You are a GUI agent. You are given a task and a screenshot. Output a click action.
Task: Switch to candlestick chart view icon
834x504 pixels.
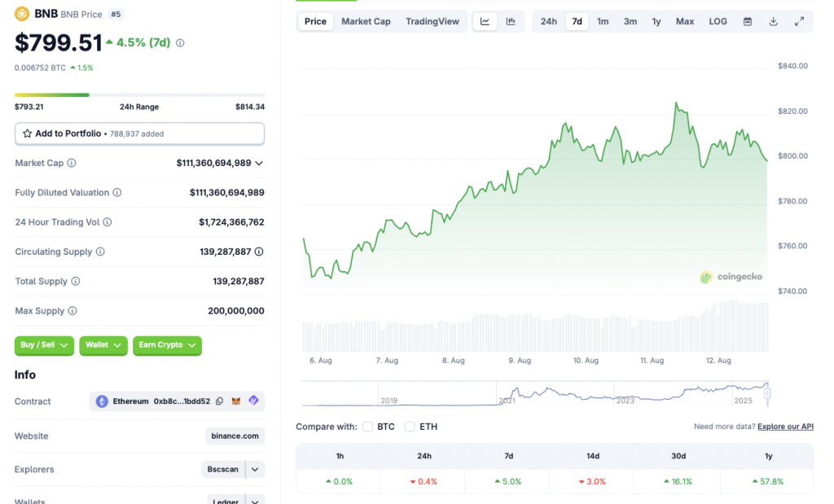pyautogui.click(x=511, y=21)
